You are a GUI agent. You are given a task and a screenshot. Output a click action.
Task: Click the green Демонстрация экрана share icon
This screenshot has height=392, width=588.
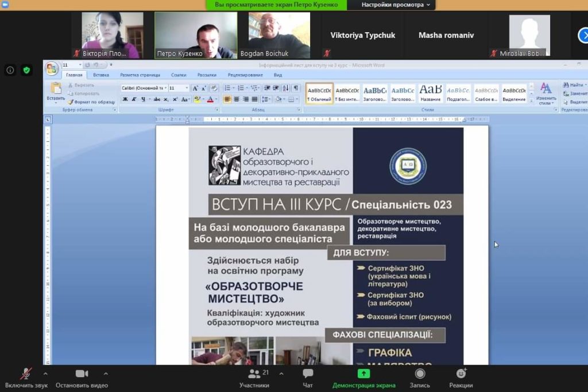click(x=363, y=374)
